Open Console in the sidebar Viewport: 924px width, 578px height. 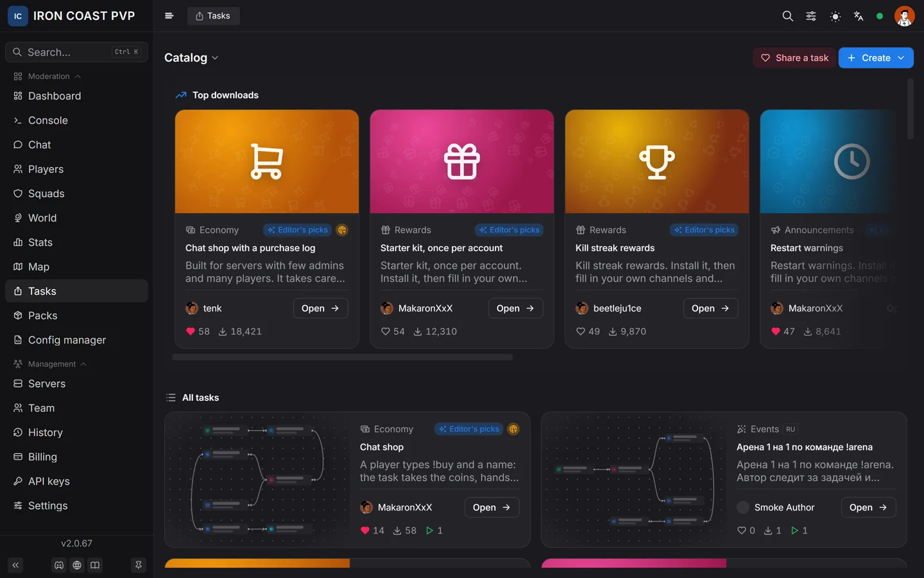76,120
